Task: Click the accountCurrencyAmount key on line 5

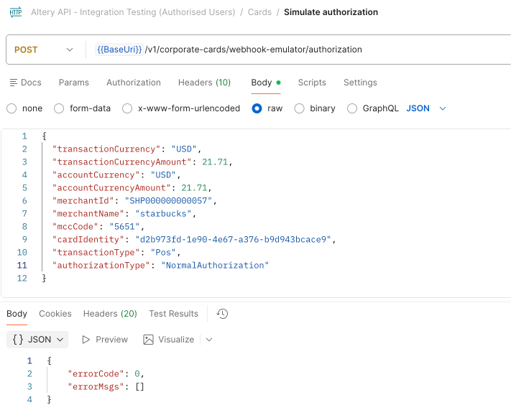Action: [x=111, y=188]
